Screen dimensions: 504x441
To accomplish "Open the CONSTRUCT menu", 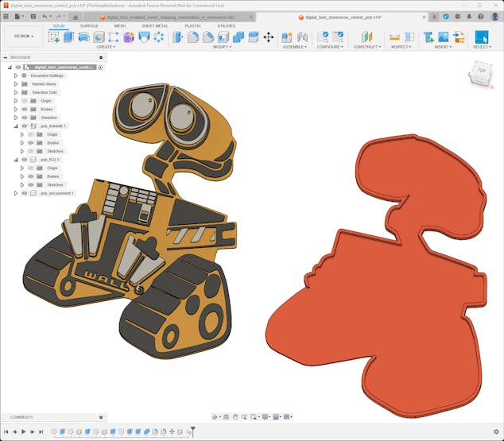I will point(366,47).
